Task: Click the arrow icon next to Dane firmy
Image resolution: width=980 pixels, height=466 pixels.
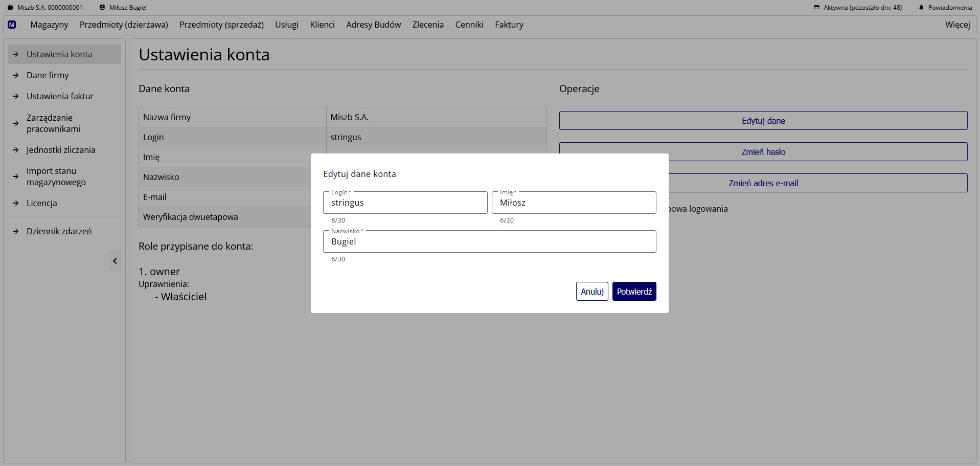Action: point(16,75)
